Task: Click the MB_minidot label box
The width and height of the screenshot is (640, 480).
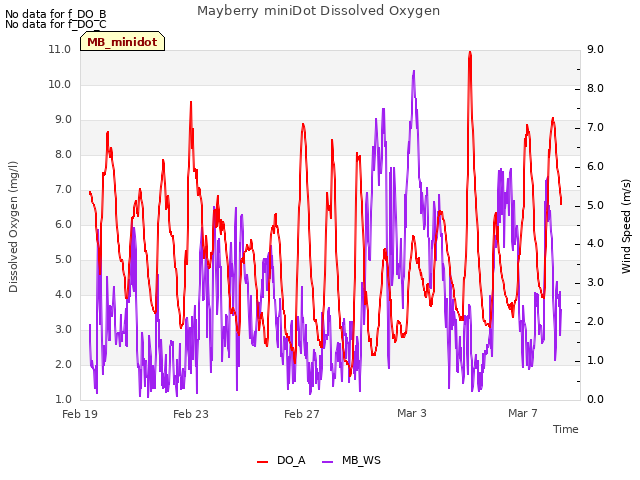Action: tap(122, 41)
